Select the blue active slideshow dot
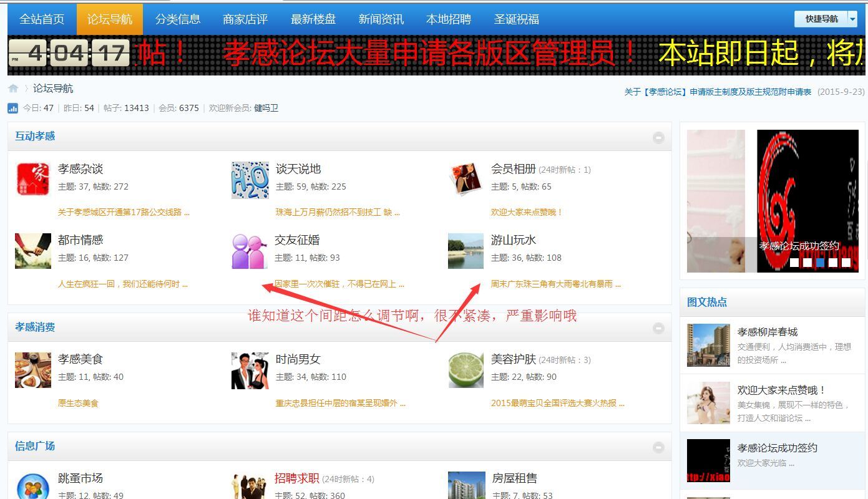 point(820,263)
